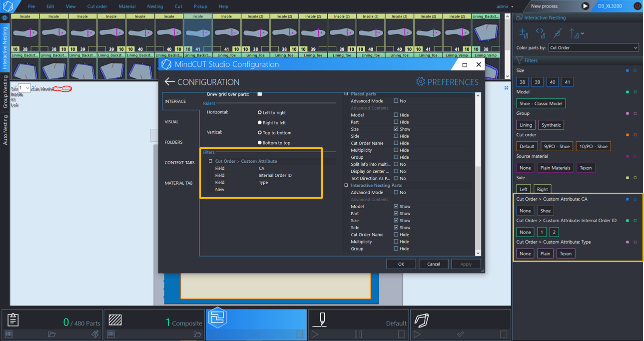Click the filled pink color square for Group
Screen dimensions: 644x341
point(627,114)
